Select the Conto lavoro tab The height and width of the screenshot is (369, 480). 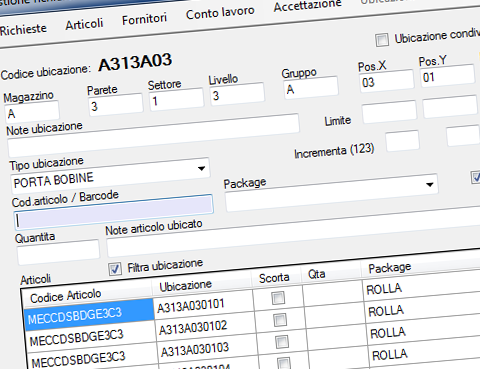point(220,13)
